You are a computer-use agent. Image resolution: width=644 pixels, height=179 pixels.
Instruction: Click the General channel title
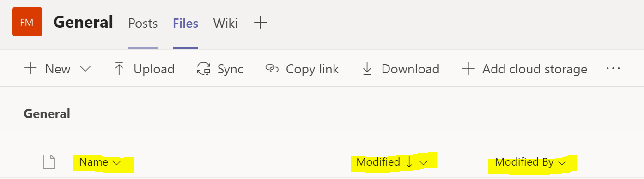83,22
